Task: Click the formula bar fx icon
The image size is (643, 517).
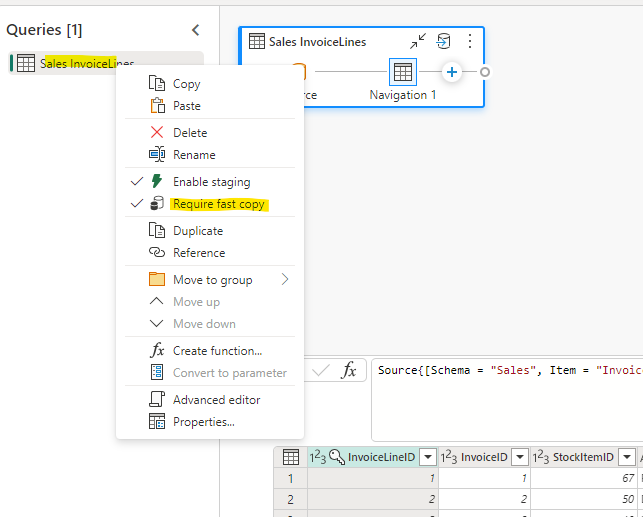Action: (x=349, y=370)
